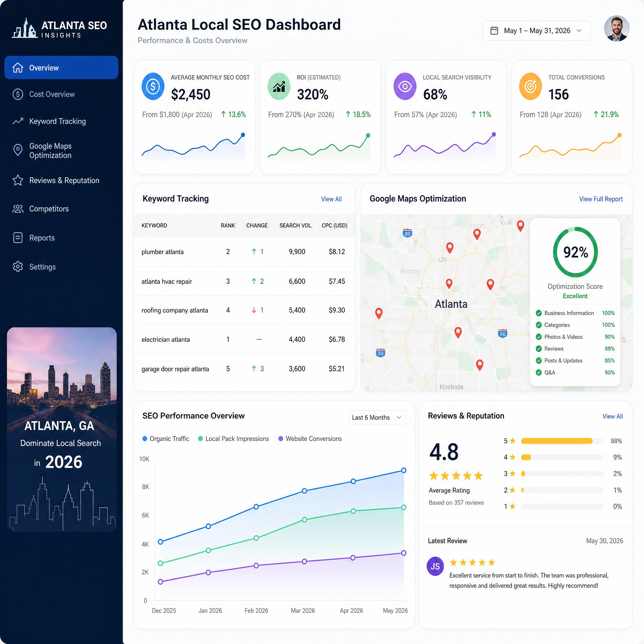Toggle Organic Traffic legend series

pyautogui.click(x=166, y=439)
